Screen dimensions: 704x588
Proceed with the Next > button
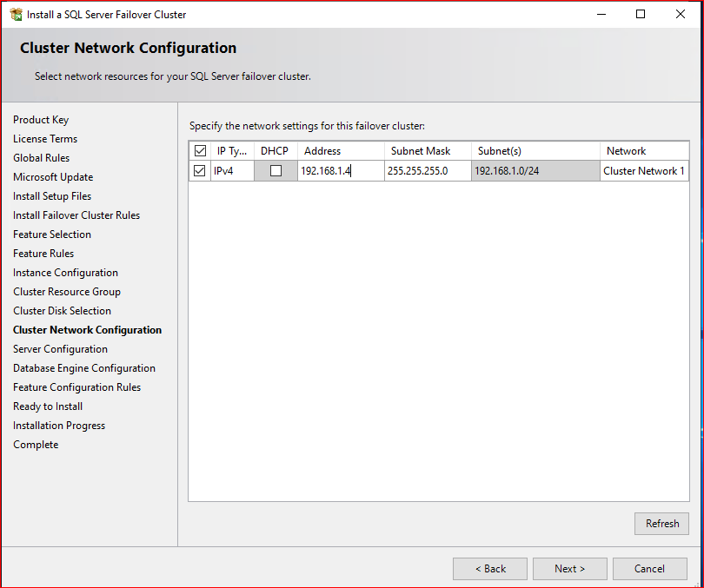570,569
